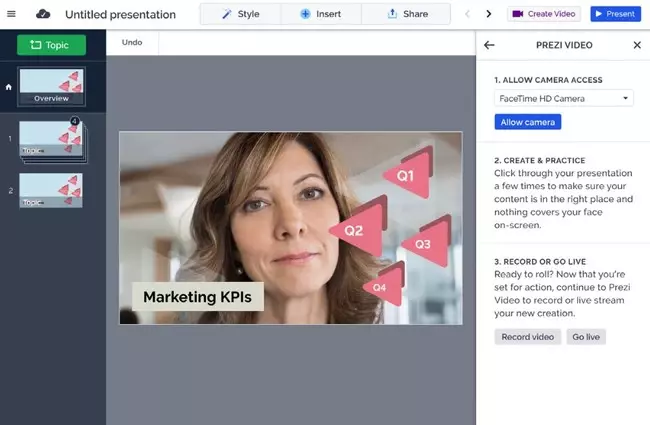Go back using the Prezi Video arrow
This screenshot has height=425, width=650.
[x=489, y=45]
